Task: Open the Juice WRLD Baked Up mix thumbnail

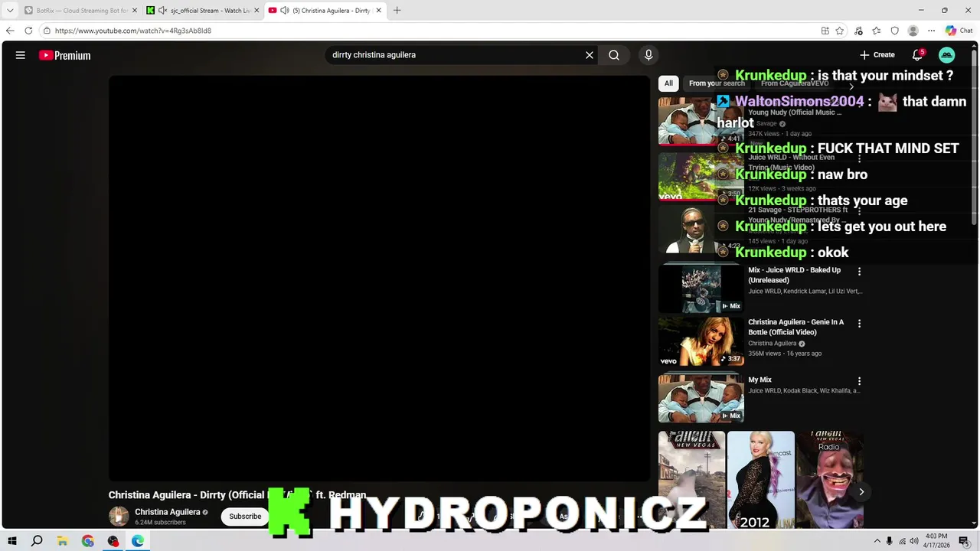Action: (x=701, y=289)
